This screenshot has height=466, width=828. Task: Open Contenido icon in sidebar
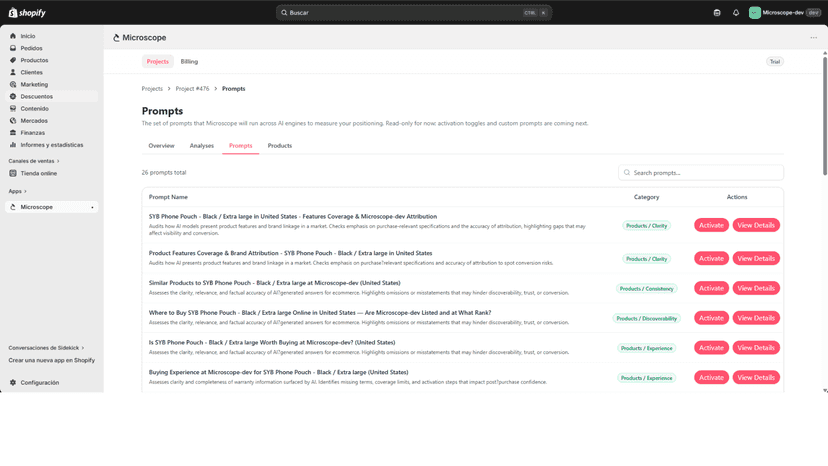(13, 108)
